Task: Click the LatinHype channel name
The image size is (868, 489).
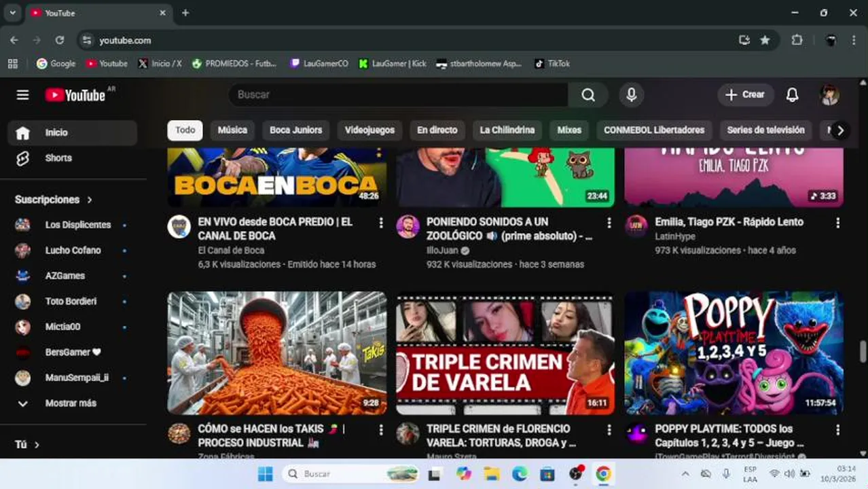Action: tap(674, 236)
